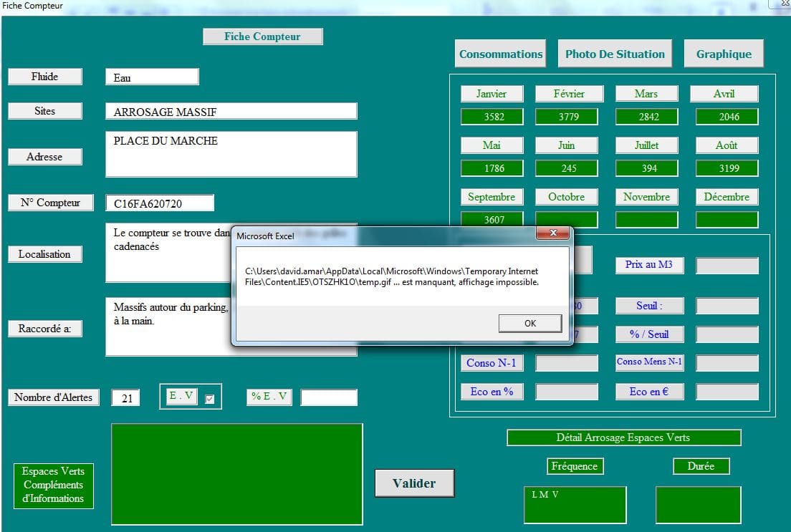Screen dimensions: 791x532
Task: Click the Décembre month label
Action: pyautogui.click(x=727, y=197)
